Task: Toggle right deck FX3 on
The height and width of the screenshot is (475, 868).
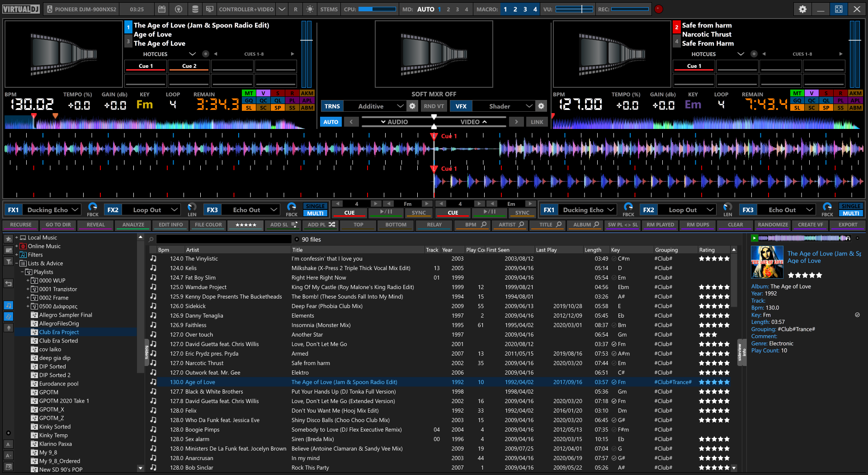Action: [x=748, y=210]
